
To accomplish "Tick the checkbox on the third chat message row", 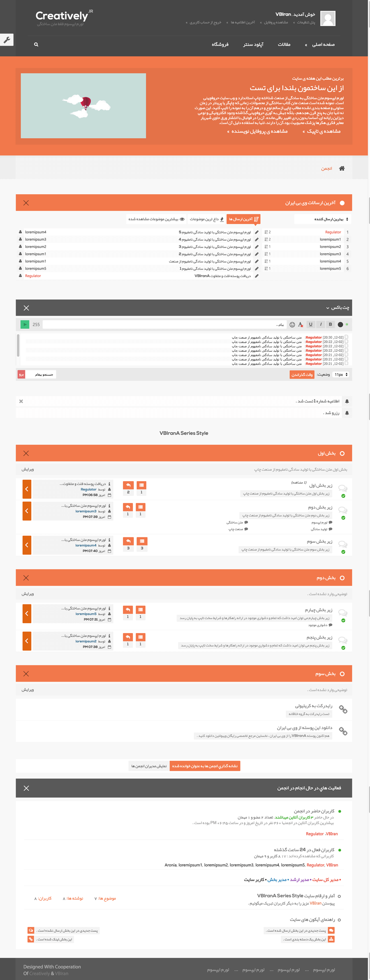I will click(346, 346).
